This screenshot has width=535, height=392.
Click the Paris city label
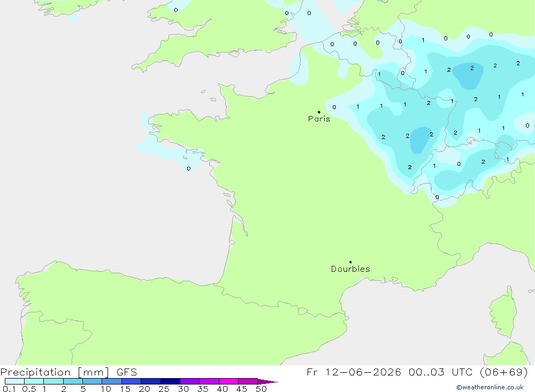(319, 119)
